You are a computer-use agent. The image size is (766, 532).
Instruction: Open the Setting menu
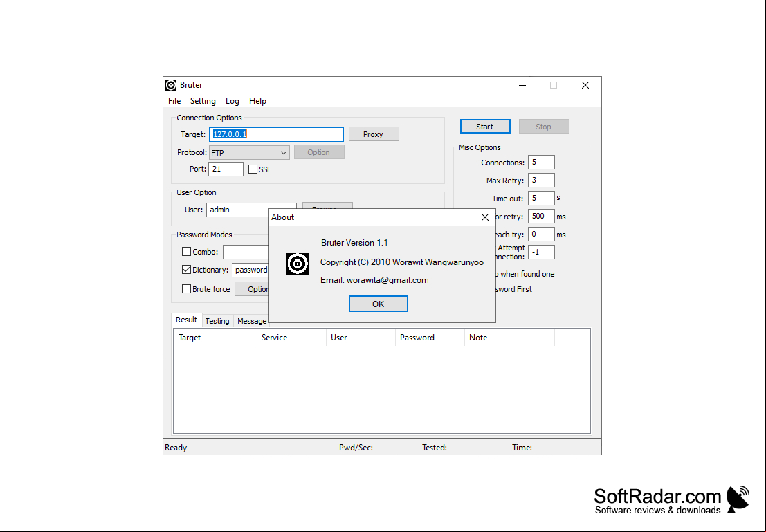(x=203, y=101)
